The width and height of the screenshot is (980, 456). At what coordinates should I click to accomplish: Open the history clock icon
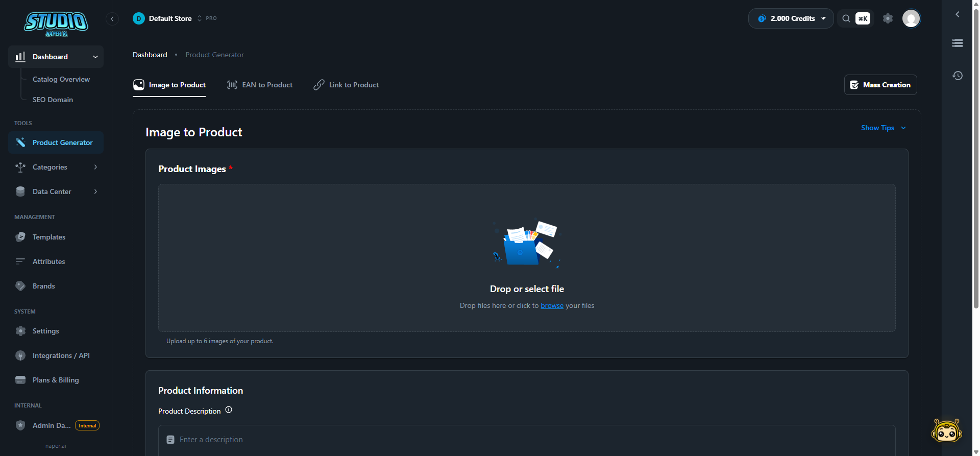(958, 76)
